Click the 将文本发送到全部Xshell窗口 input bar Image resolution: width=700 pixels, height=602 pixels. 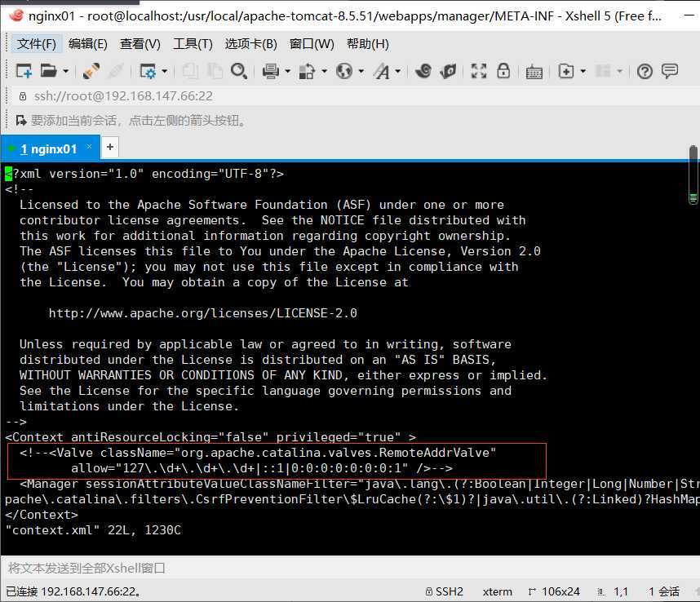[x=350, y=568]
